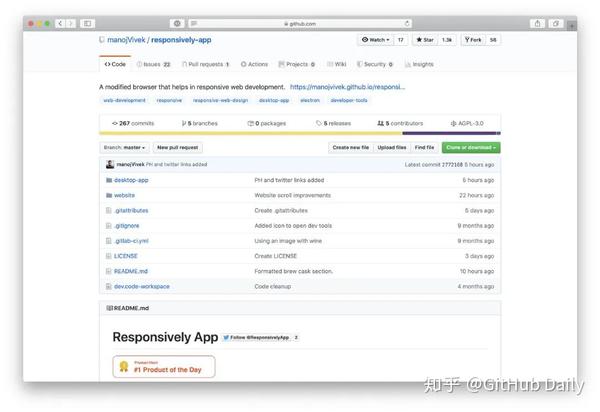The height and width of the screenshot is (412, 600).
Task: Switch to the Issues tab
Action: click(x=153, y=64)
